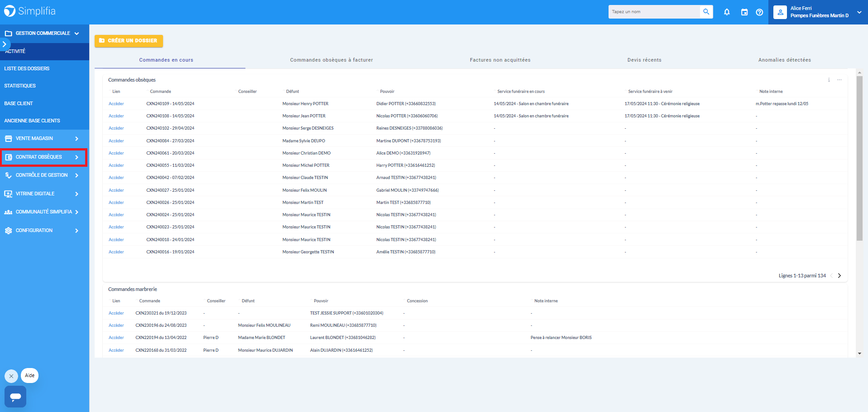Screen dimensions: 868x412
Task: Click the Gestion Commerciale folder icon
Action: pyautogui.click(x=9, y=34)
